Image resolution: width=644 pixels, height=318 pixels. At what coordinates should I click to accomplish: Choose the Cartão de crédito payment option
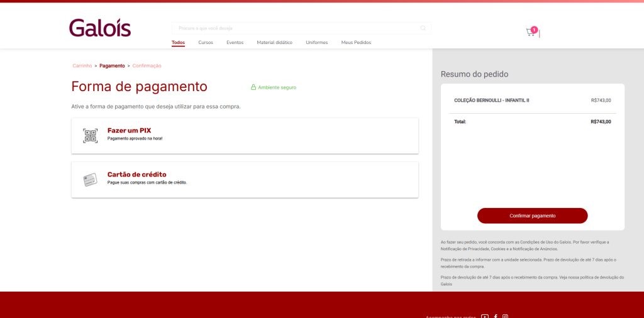click(245, 180)
